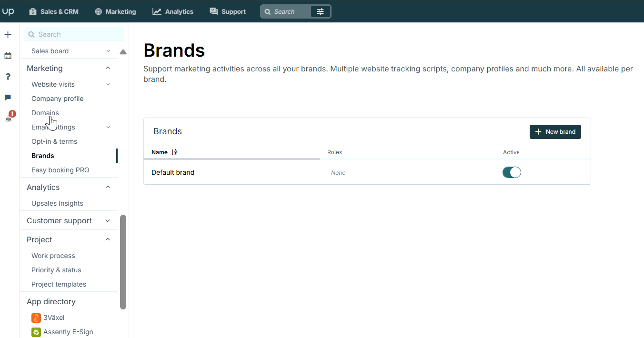This screenshot has height=338, width=644.
Task: Click the Active column header
Action: point(511,152)
